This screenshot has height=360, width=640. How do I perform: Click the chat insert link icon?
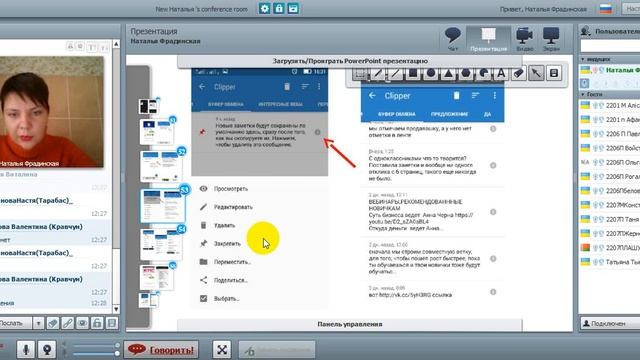67,323
